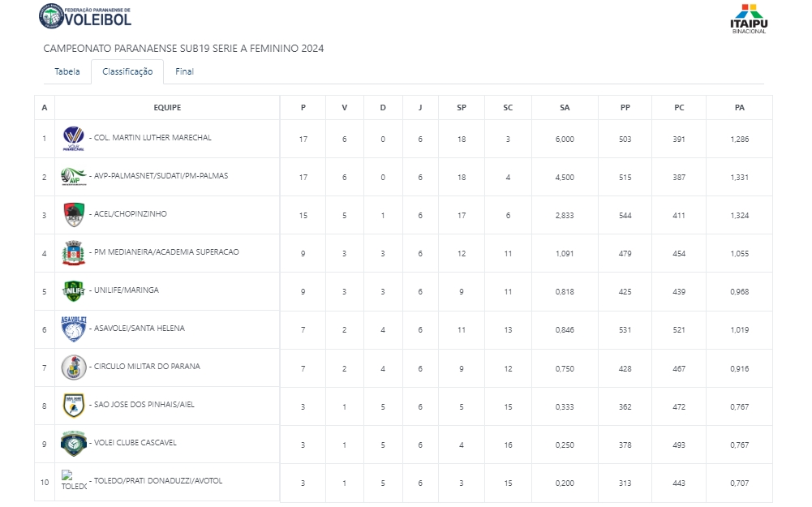Click the ACEL/Chopinzinho team crest

point(74,215)
